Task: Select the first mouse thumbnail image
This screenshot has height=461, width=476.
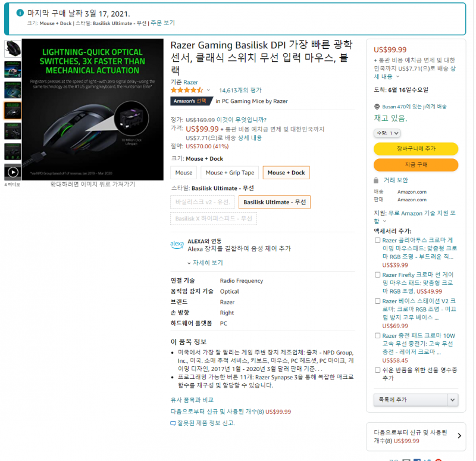Action: (12, 49)
